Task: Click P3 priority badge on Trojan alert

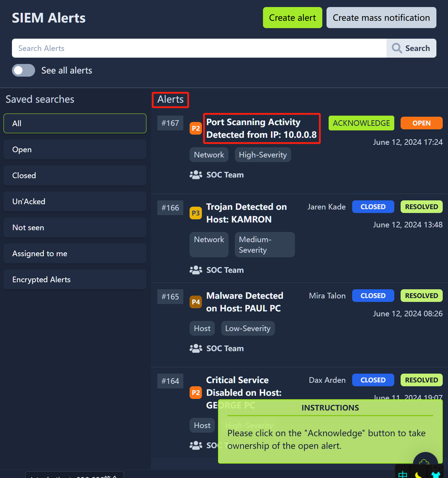Action: (x=196, y=213)
